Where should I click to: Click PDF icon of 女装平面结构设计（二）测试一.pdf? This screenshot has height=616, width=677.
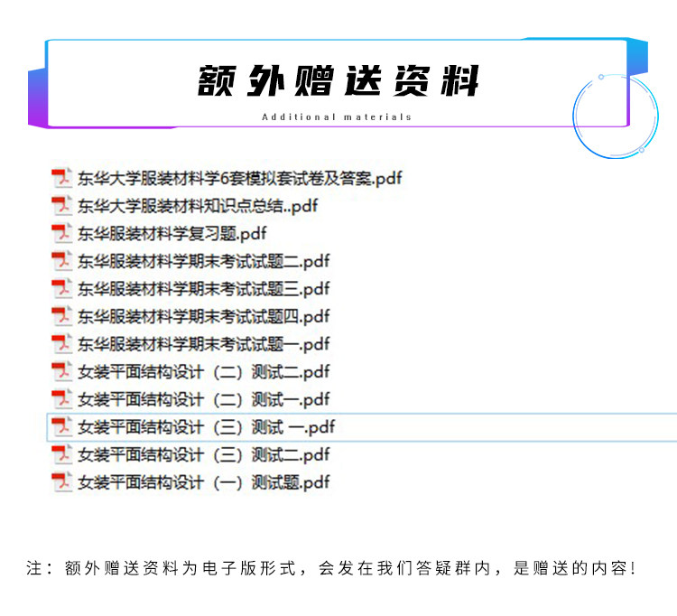click(61, 399)
